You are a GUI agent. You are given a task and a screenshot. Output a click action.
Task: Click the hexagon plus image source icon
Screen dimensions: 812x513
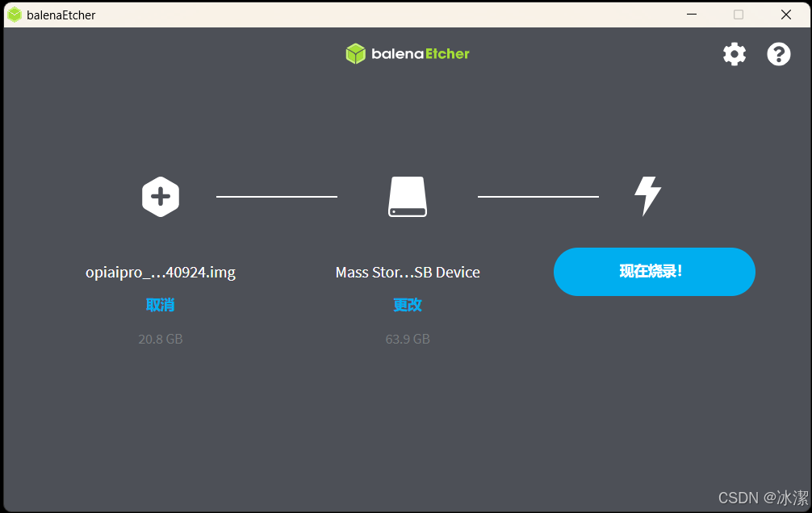(161, 197)
